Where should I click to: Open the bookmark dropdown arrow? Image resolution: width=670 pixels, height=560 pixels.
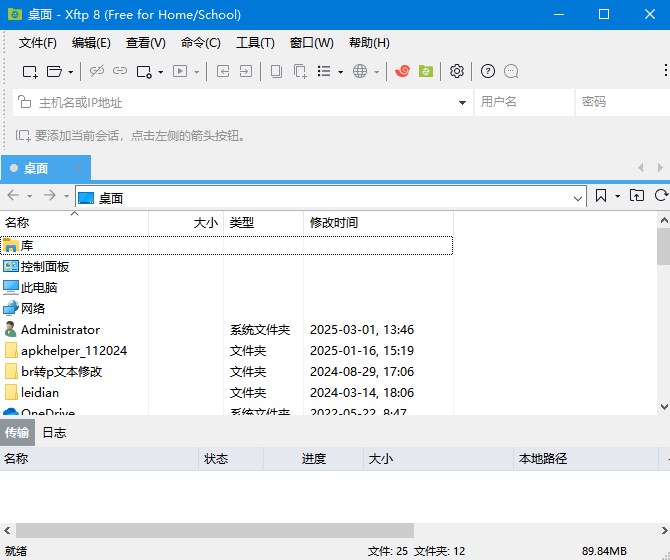(617, 196)
